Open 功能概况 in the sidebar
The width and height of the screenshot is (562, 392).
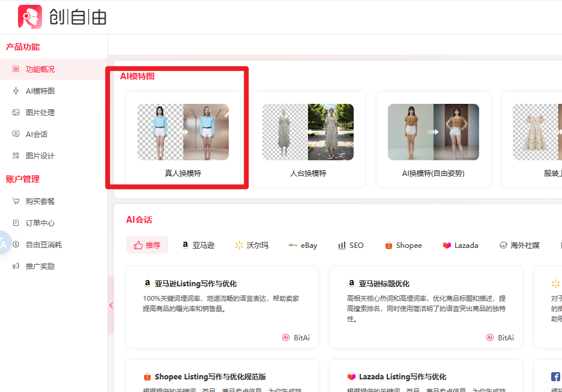pos(54,69)
